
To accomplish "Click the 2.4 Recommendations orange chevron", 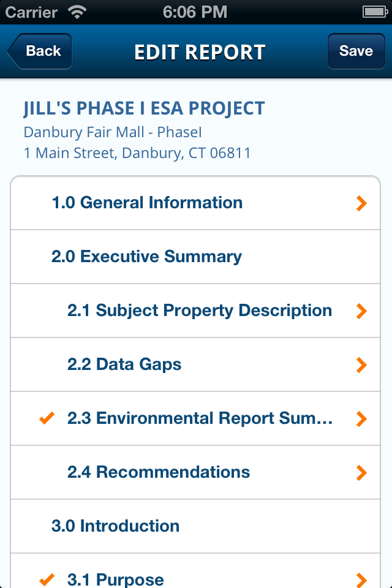I will pos(361,473).
